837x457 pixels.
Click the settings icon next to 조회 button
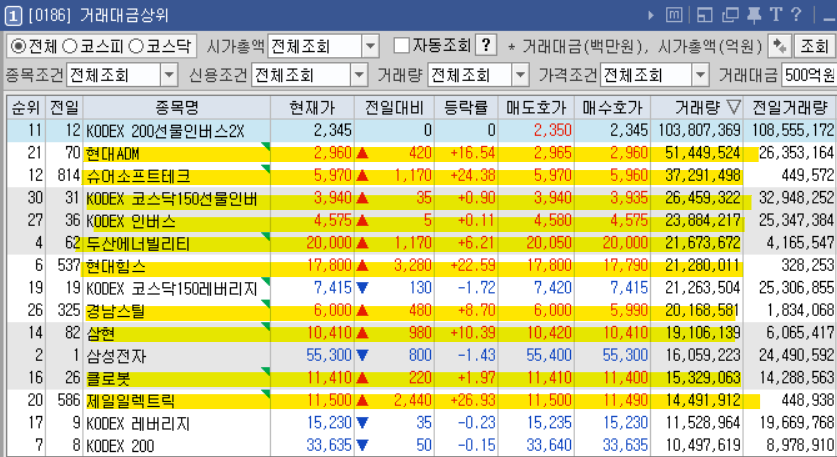tap(779, 46)
